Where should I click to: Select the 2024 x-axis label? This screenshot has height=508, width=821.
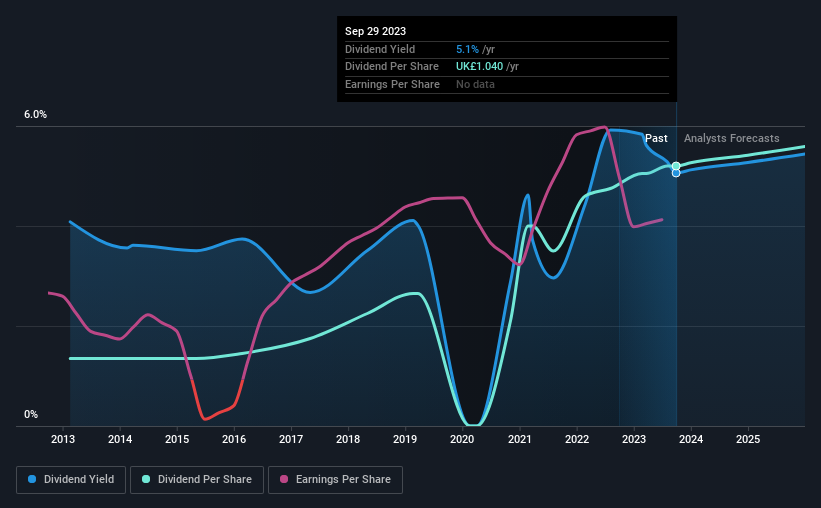coord(691,439)
